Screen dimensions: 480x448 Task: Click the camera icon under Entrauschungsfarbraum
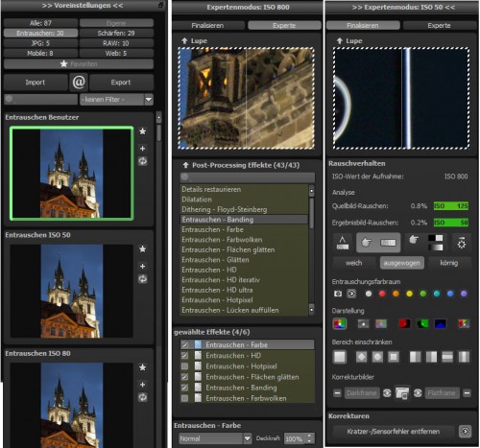coord(338,294)
